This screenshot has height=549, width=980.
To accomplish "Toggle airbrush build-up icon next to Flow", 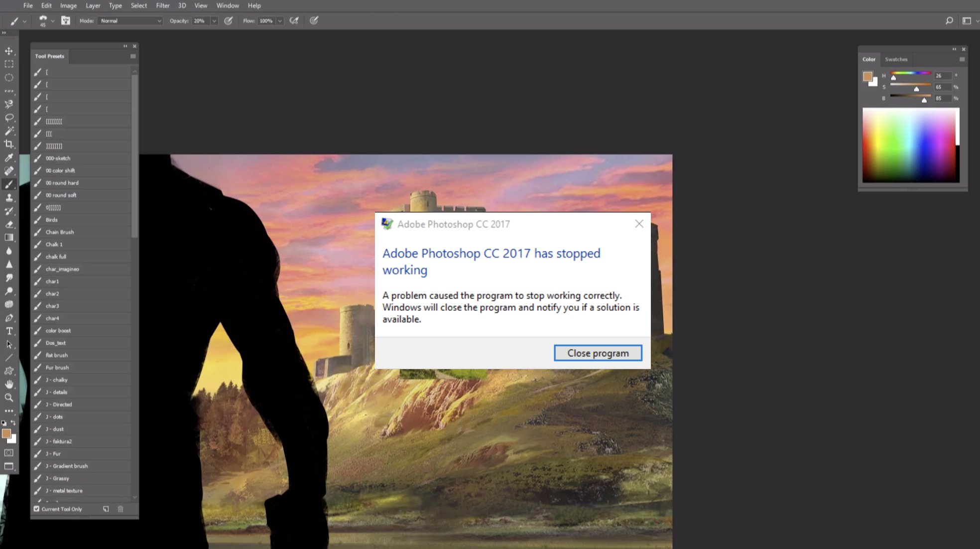I will click(x=294, y=20).
